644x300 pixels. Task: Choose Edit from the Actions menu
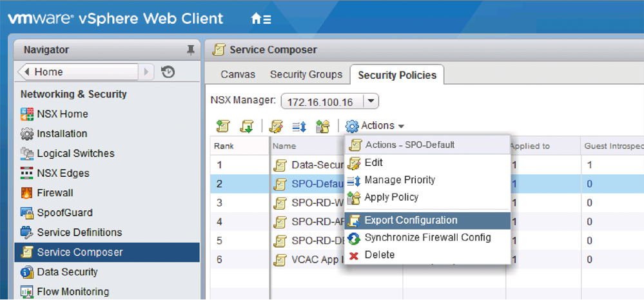[427, 163]
